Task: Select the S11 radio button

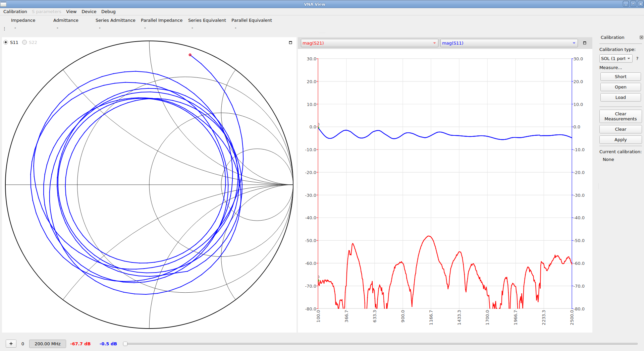Action: pos(6,42)
